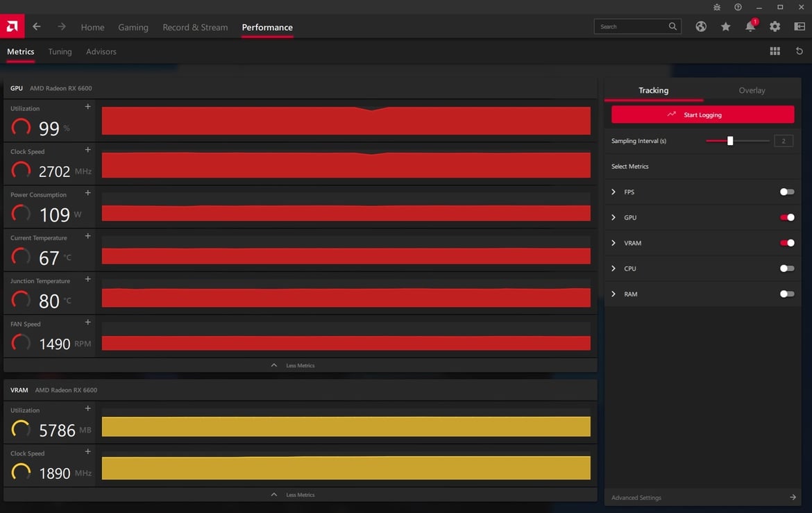Viewport: 812px width, 513px height.
Task: Select the Metrics sub-tab
Action: (x=21, y=52)
